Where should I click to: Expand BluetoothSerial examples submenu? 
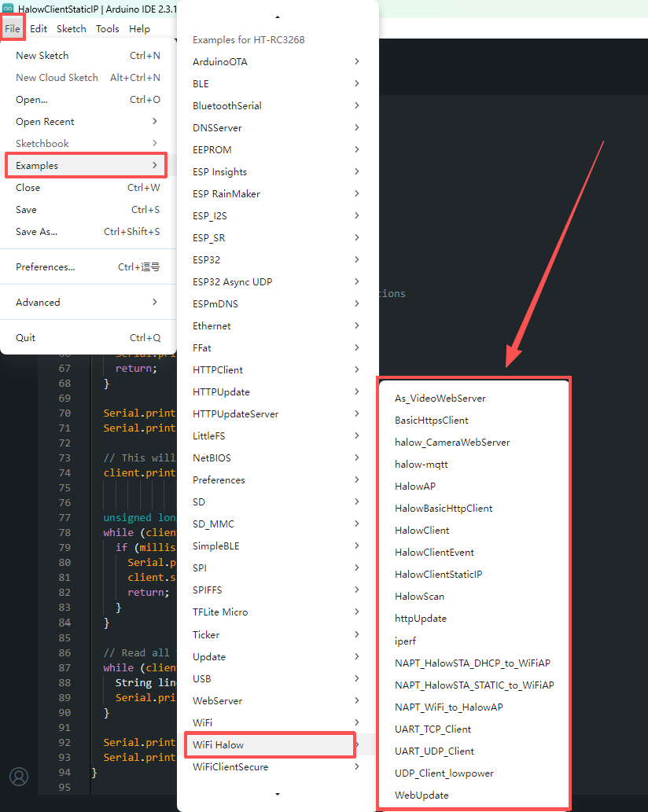tap(278, 105)
